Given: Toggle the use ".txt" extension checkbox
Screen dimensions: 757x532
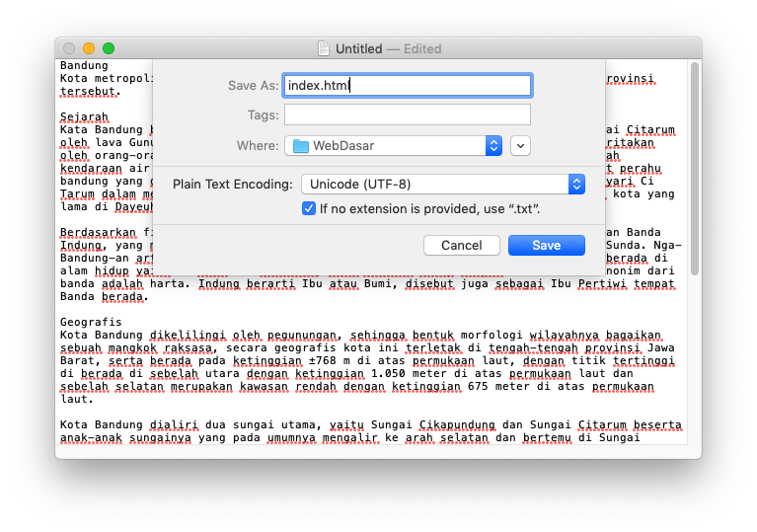Looking at the screenshot, I should 309,209.
